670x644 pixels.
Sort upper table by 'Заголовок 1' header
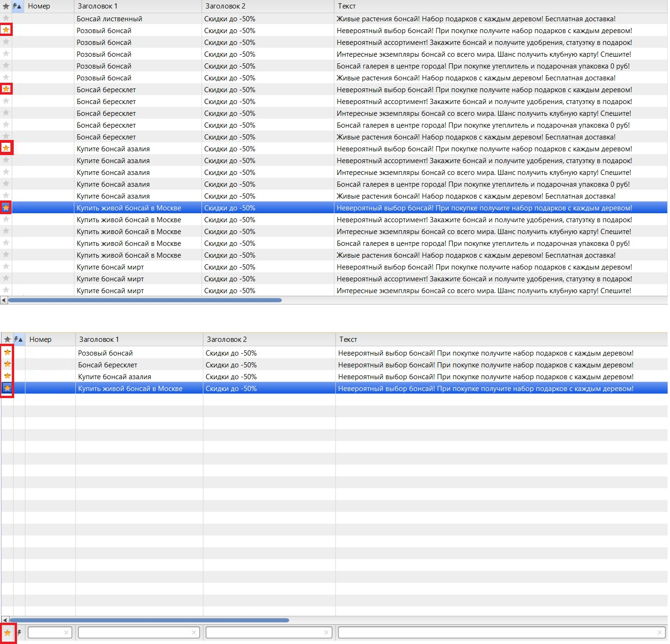[137, 7]
